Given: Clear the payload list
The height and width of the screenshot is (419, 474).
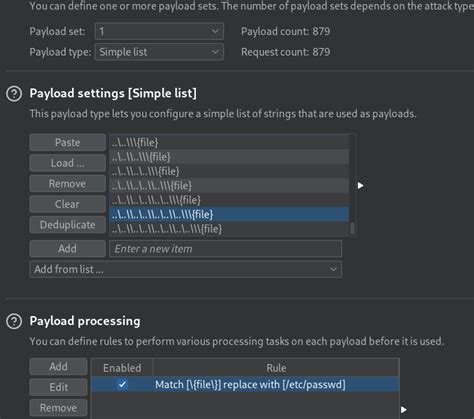Looking at the screenshot, I should pyautogui.click(x=68, y=204).
